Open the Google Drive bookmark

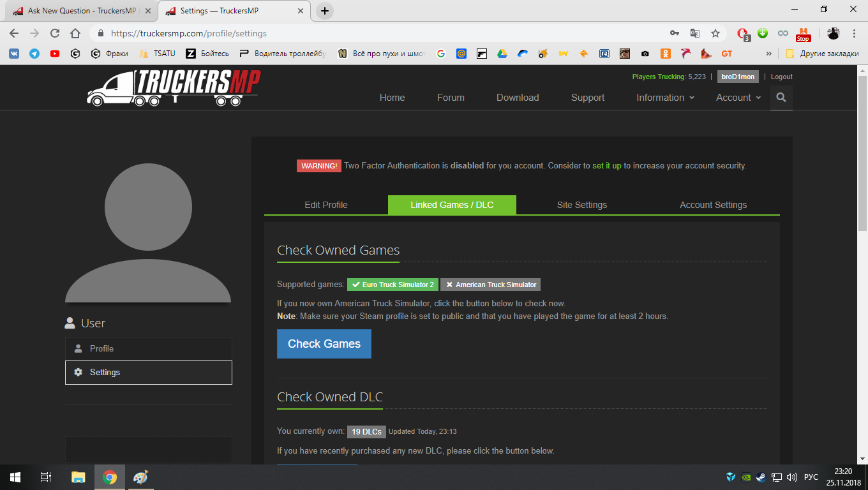pos(502,54)
